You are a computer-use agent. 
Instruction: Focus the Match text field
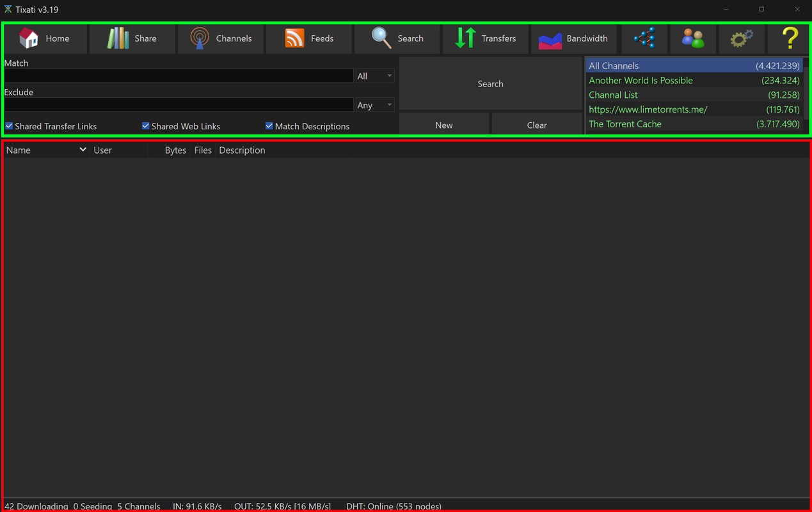click(179, 76)
